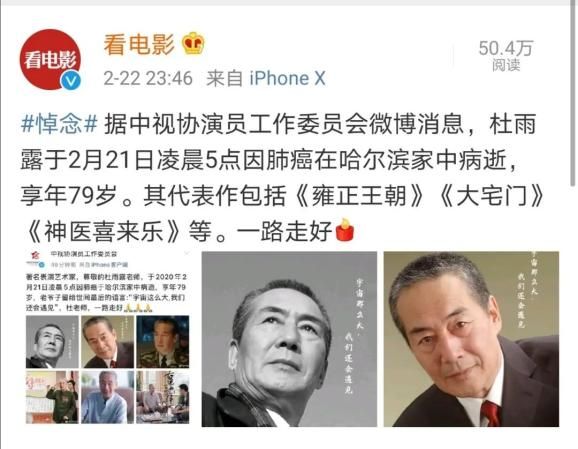Open the 看电影 account name link

point(139,45)
